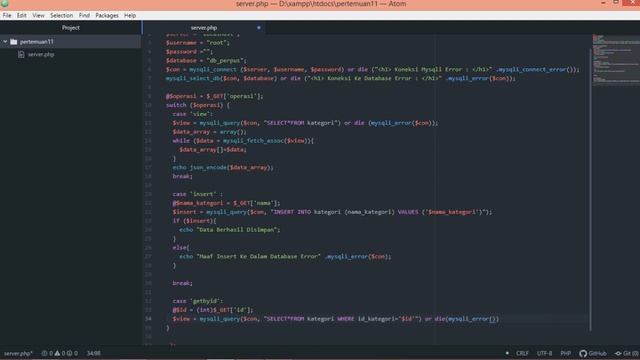Click the switch ($operasi) line
The image size is (640, 360).
tap(198, 105)
